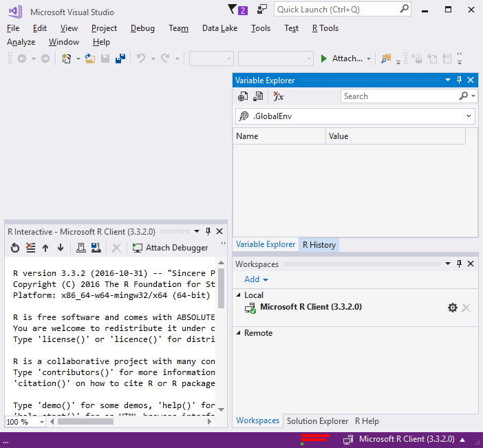
Task: Click the next history down arrow
Action: coord(61,248)
